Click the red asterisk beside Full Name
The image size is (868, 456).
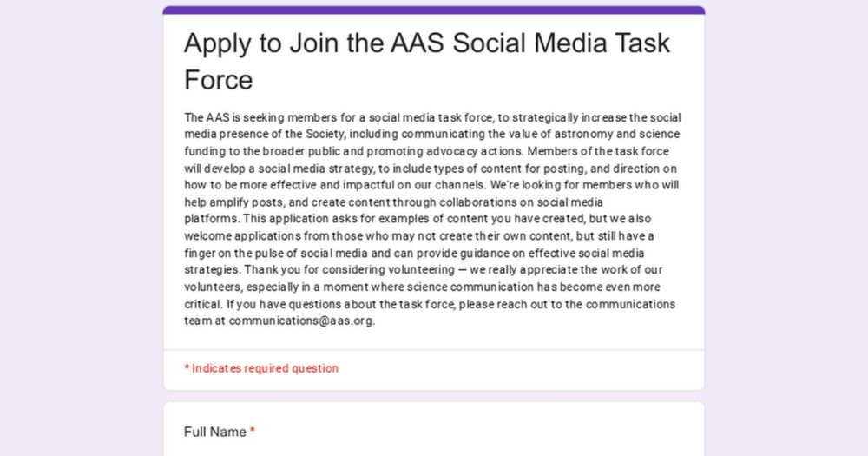pos(253,432)
